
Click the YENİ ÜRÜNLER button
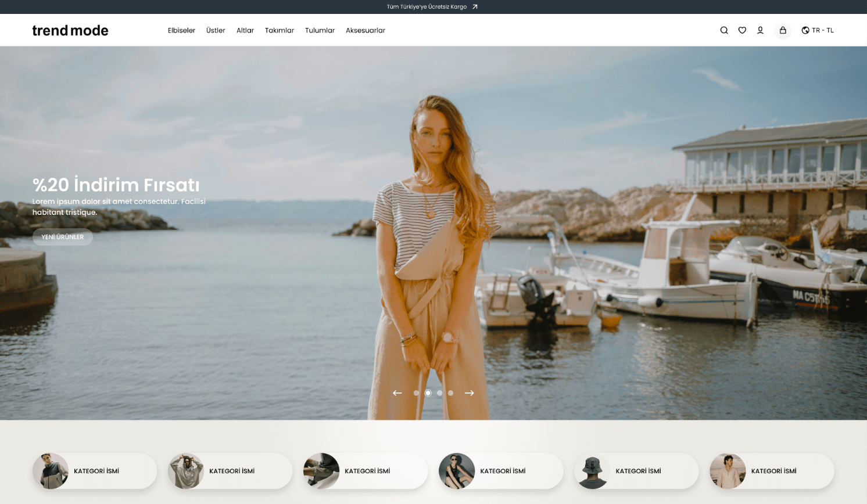[x=63, y=237]
